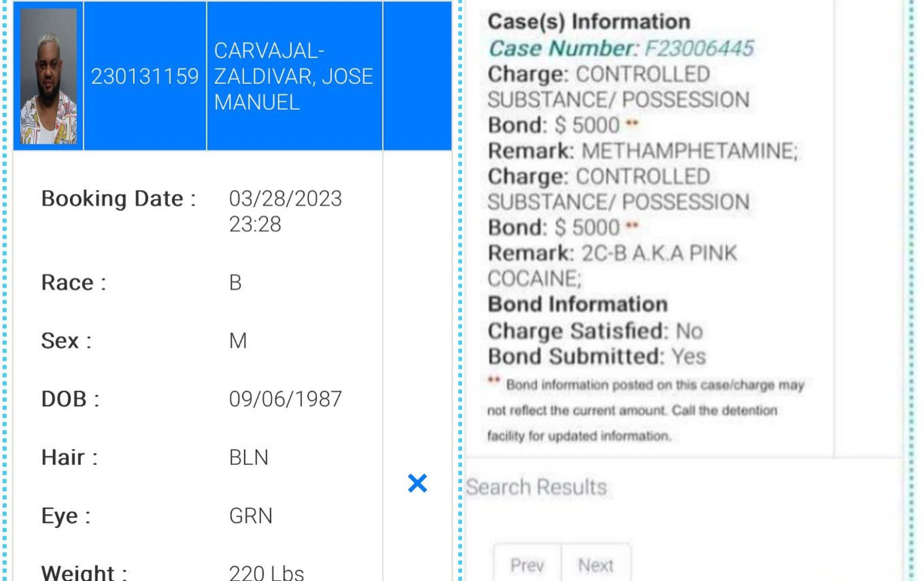Select the Weight value 220 Lbs

(266, 573)
